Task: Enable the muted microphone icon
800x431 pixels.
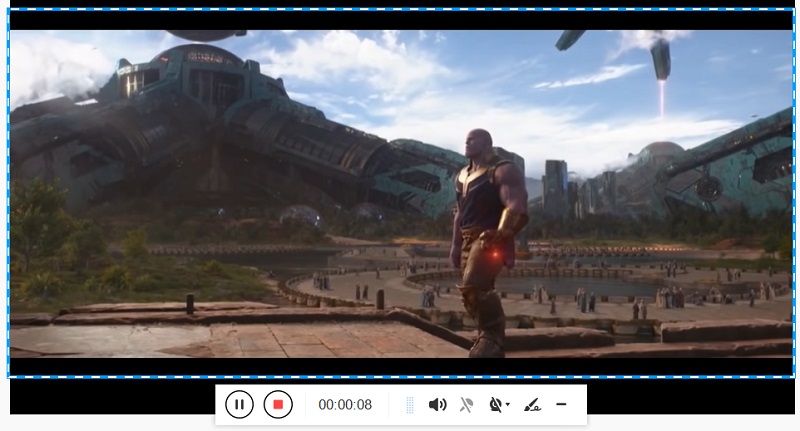Action: 466,405
